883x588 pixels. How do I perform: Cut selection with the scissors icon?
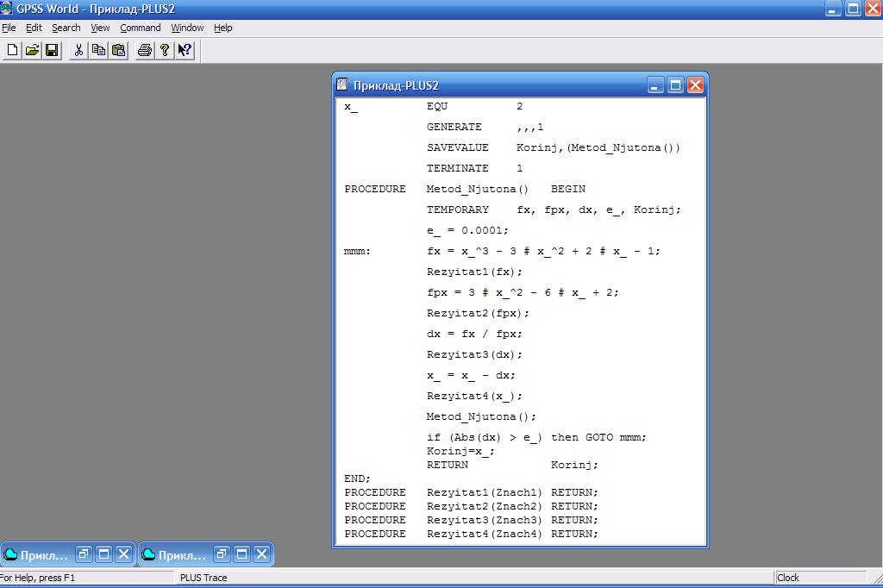click(x=78, y=51)
